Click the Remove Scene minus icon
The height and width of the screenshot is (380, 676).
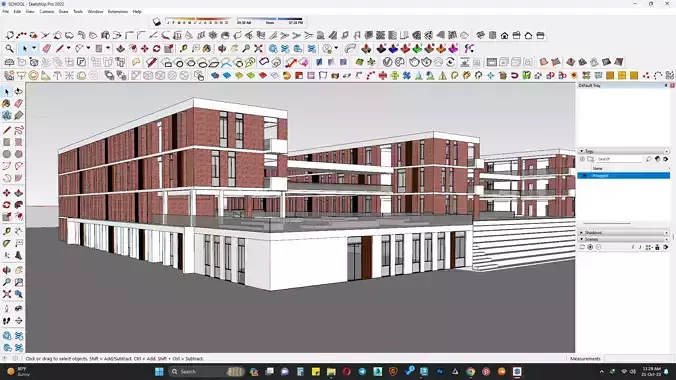[598, 247]
